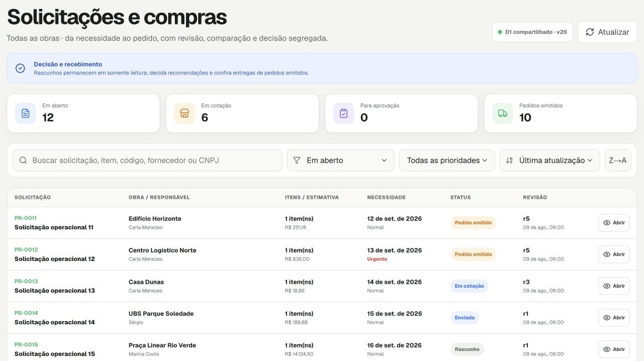Viewport: 644px width, 361px height.
Task: Click the funnel filter icon
Action: pos(296,160)
